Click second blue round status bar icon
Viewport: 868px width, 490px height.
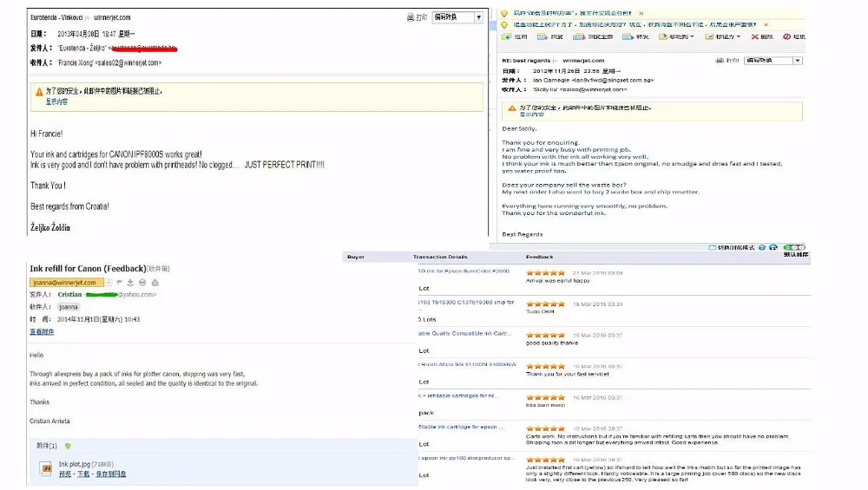(773, 247)
